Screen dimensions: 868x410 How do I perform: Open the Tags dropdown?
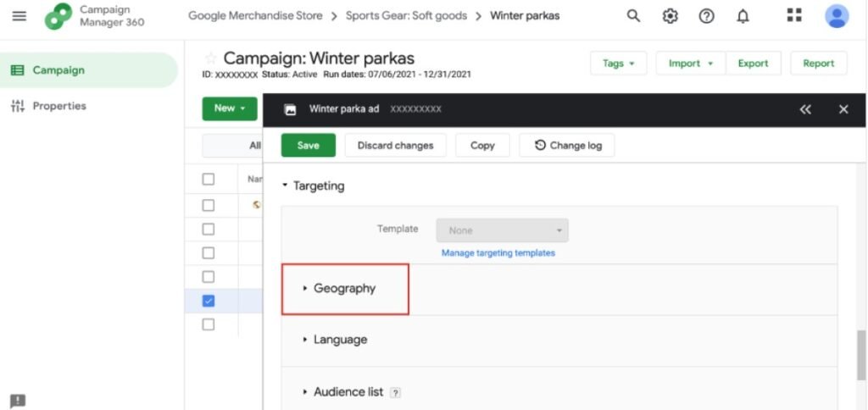pyautogui.click(x=618, y=64)
